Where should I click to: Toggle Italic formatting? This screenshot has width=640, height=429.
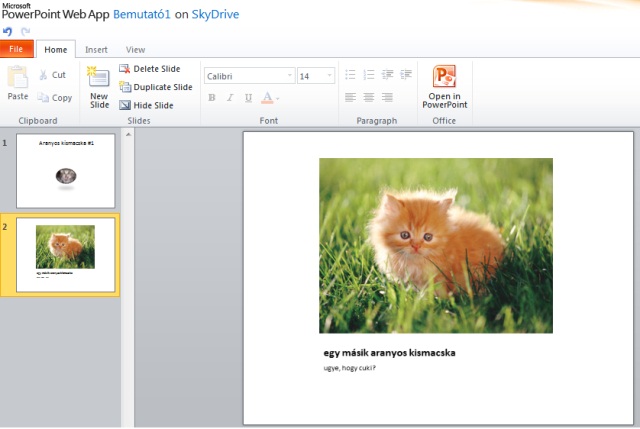click(x=230, y=98)
